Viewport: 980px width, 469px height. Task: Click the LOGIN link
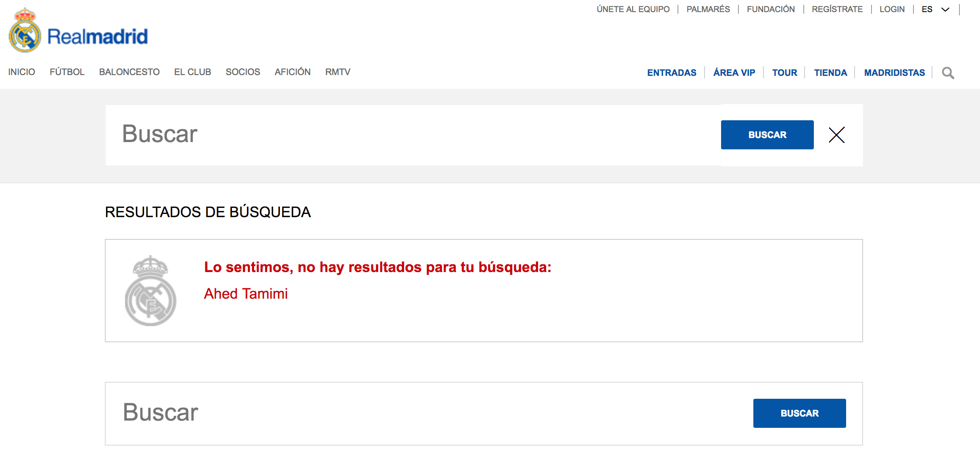pyautogui.click(x=892, y=9)
